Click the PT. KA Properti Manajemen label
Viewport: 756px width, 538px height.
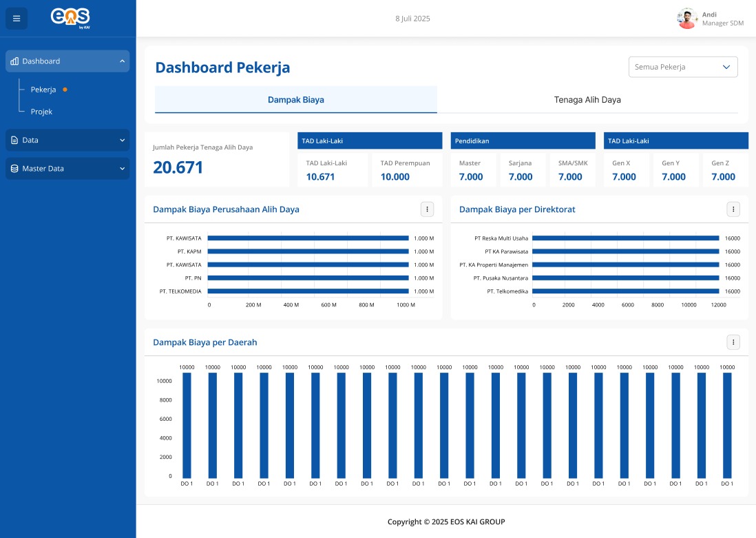[494, 265]
